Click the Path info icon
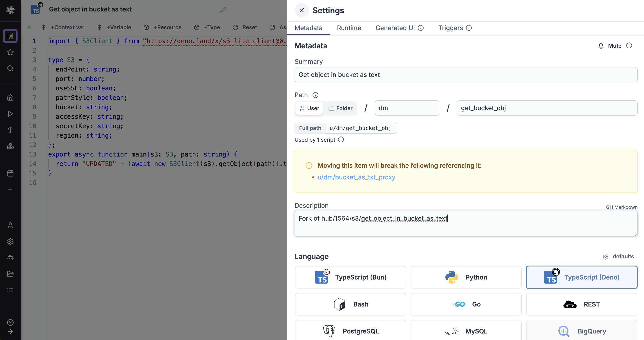Viewport: 644px width, 340px height. (x=315, y=95)
